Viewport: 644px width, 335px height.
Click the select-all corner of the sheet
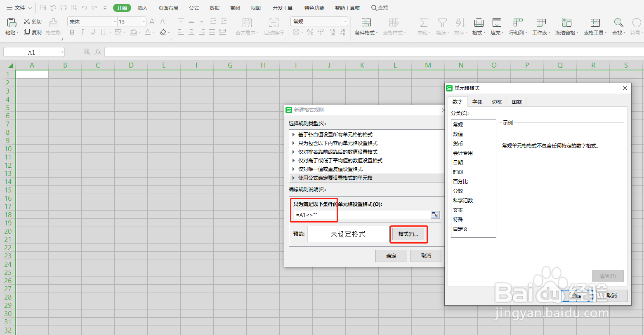click(x=10, y=65)
